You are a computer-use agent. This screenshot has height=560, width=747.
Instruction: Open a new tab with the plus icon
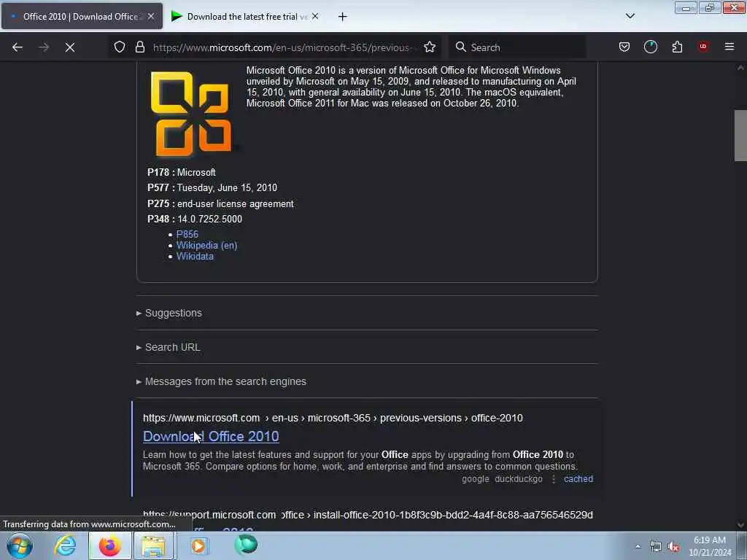[x=342, y=17]
